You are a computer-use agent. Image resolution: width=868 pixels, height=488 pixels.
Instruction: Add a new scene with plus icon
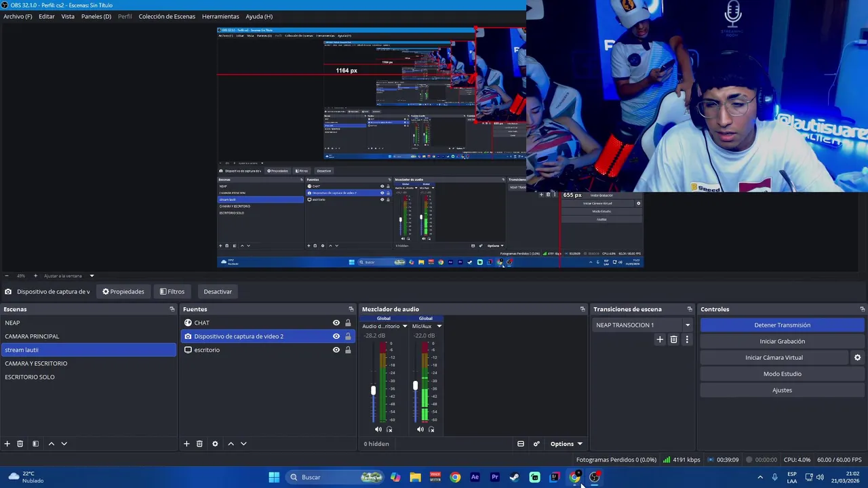coord(7,444)
